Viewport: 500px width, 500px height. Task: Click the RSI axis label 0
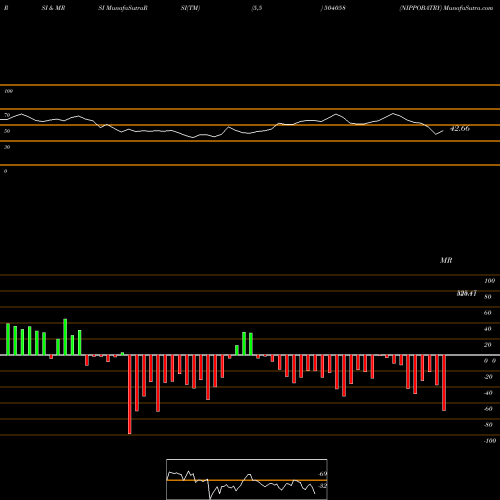(x=5, y=171)
